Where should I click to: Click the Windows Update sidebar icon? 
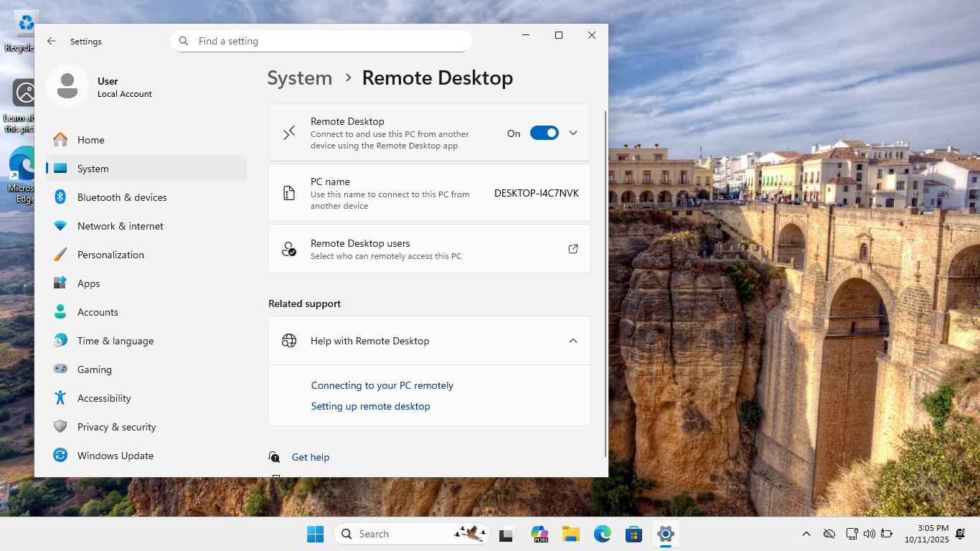click(60, 456)
